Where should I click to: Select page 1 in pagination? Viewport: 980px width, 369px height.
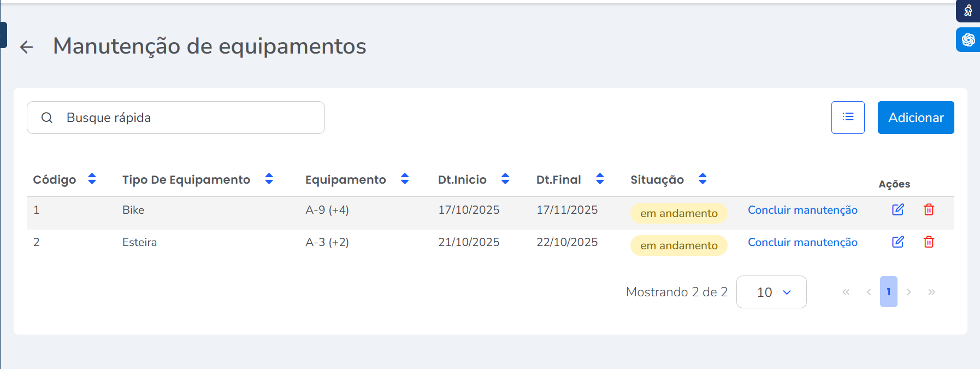[x=888, y=292]
